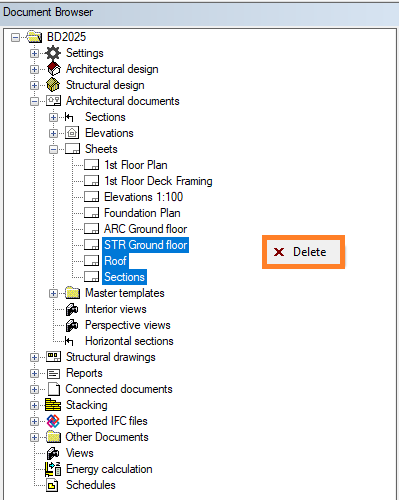Expand the Structural drawings node
399x500 pixels.
34,357
